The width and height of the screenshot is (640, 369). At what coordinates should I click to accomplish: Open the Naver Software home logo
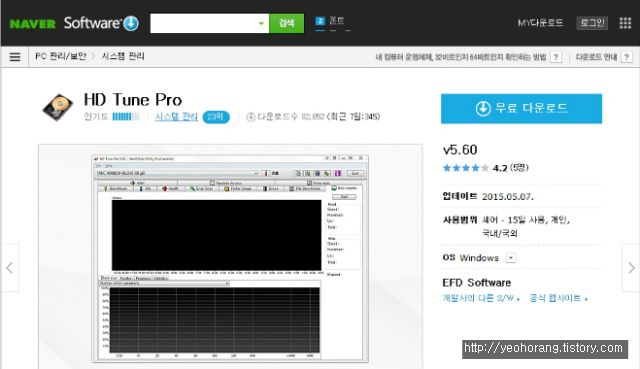click(101, 23)
